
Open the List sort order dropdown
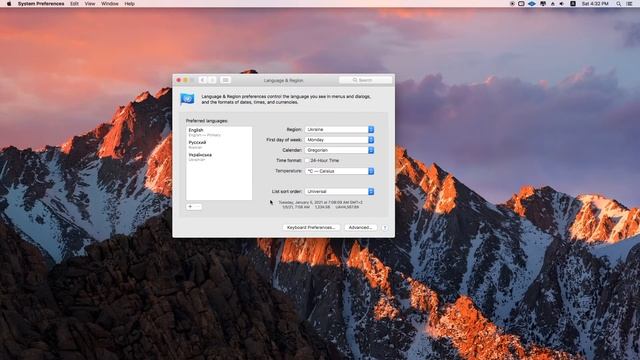pyautogui.click(x=339, y=191)
